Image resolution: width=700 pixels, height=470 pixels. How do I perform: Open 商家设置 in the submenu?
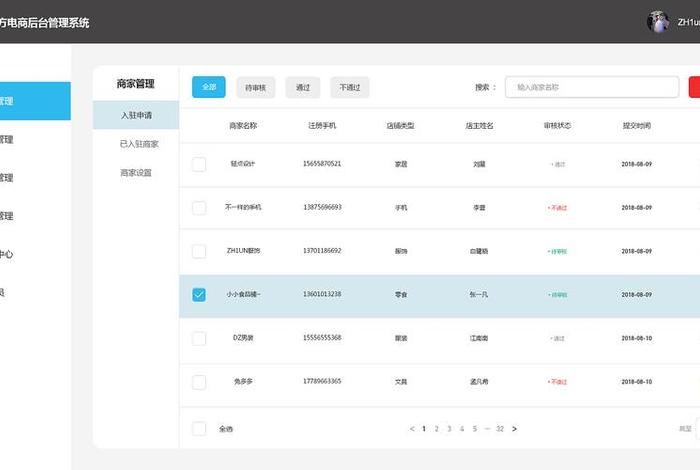[x=136, y=173]
